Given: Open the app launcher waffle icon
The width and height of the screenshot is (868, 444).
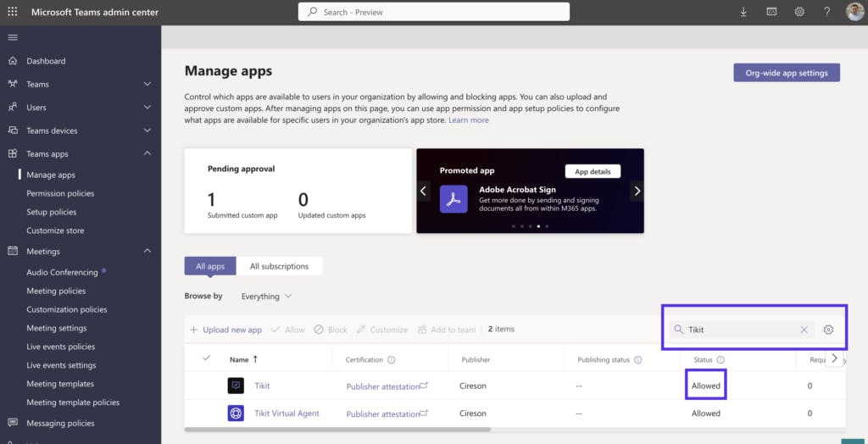Looking at the screenshot, I should (13, 12).
